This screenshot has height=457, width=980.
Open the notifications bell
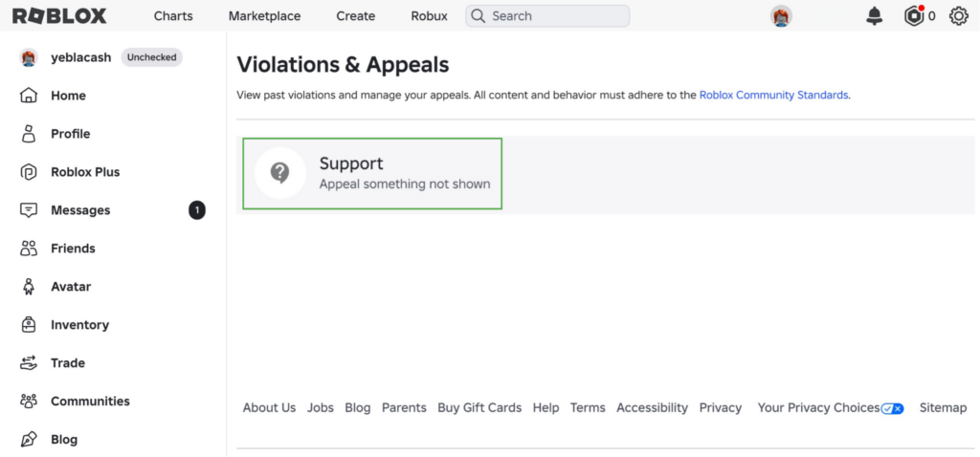[875, 16]
